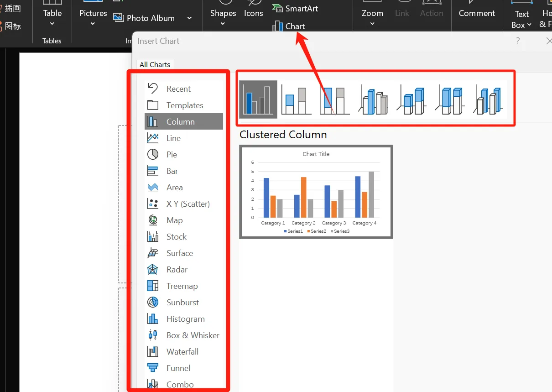Viewport: 552px width, 392px height.
Task: Click the Help question mark button
Action: pyautogui.click(x=518, y=41)
